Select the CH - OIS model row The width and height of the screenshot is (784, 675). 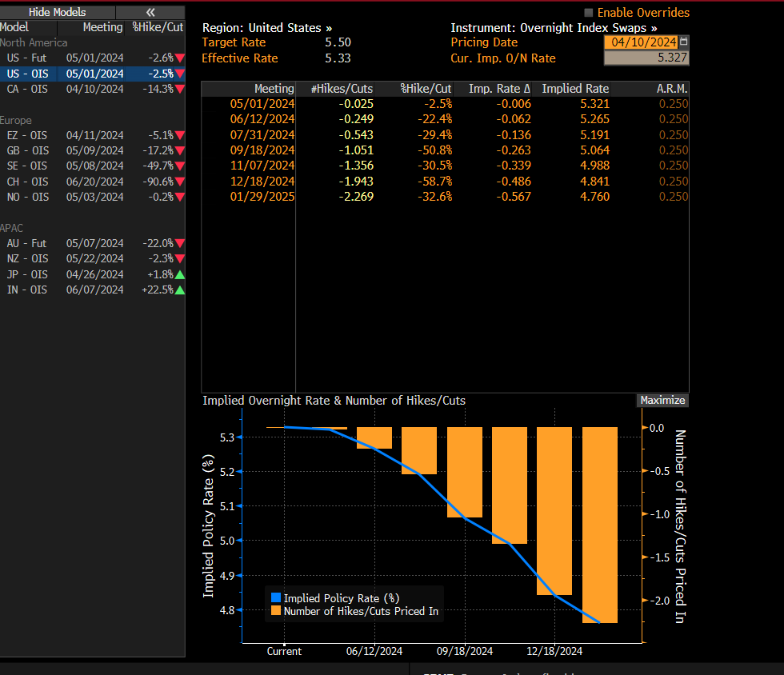(93, 182)
